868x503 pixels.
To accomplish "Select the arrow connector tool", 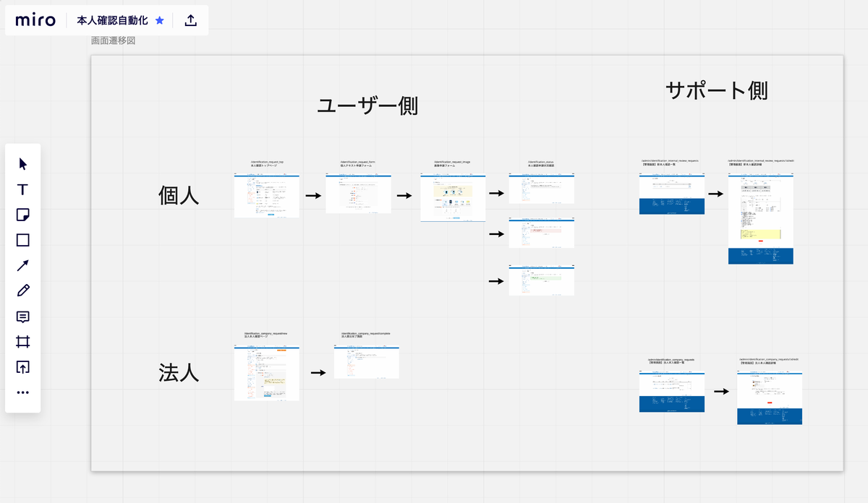I will [x=22, y=265].
